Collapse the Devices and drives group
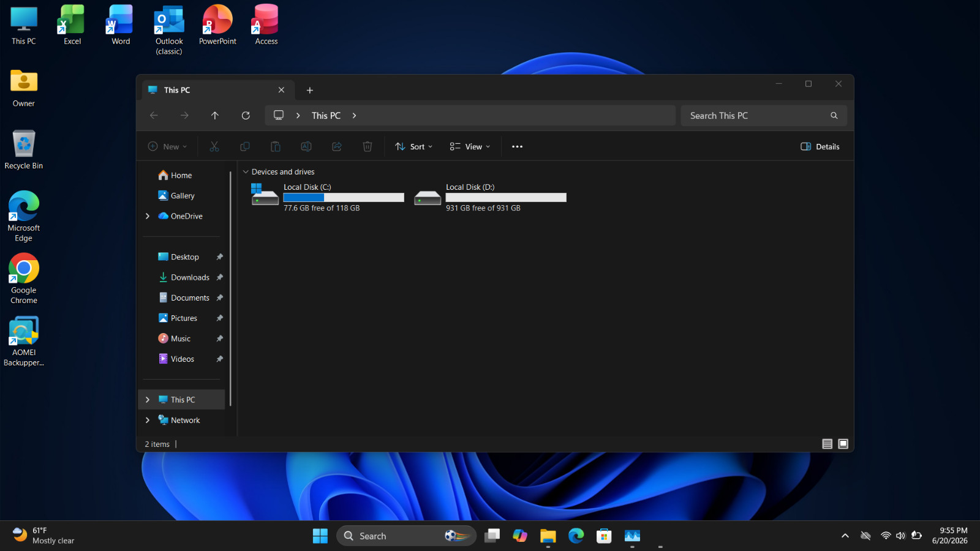This screenshot has width=980, height=551. click(246, 172)
